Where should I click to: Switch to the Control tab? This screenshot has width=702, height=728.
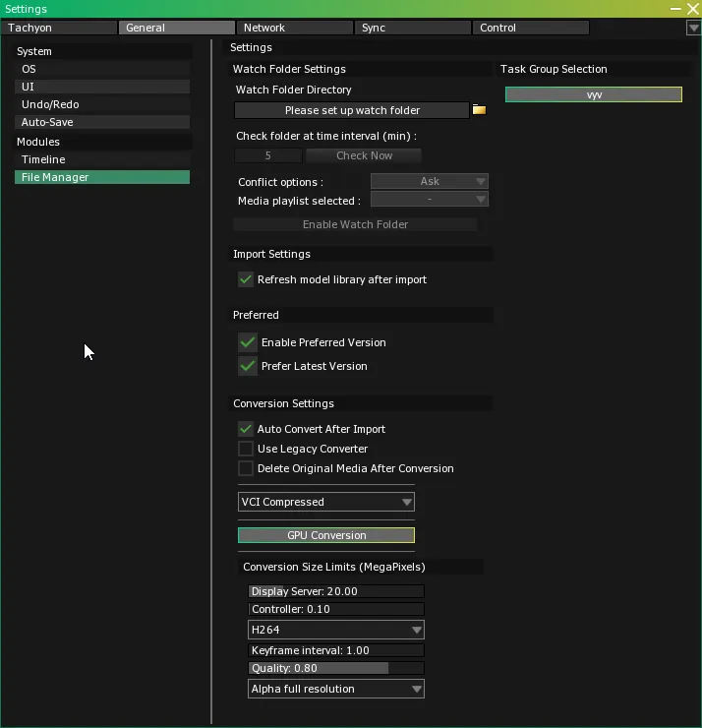[530, 28]
